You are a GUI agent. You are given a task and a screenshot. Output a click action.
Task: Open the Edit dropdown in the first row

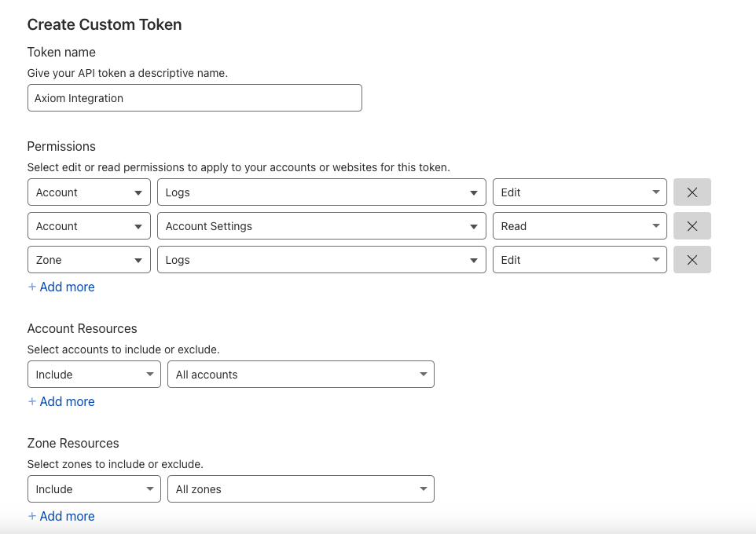click(579, 192)
